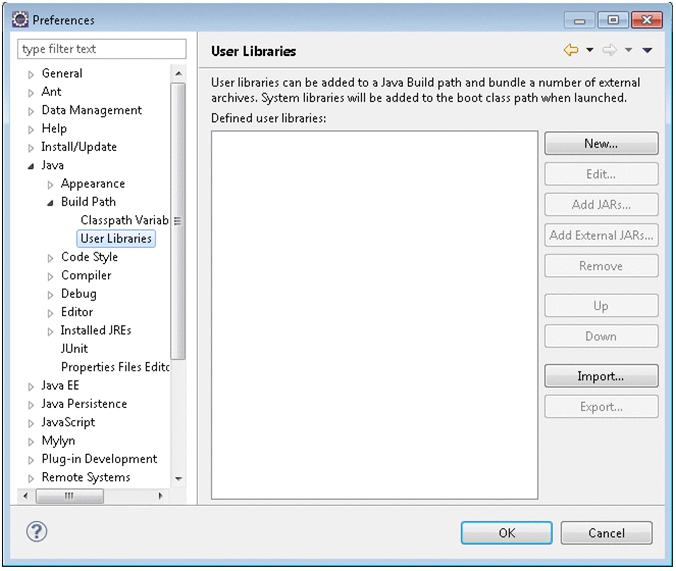Viewport: 676px width, 571px height.
Task: Expand the Mylyn node
Action: [x=31, y=442]
